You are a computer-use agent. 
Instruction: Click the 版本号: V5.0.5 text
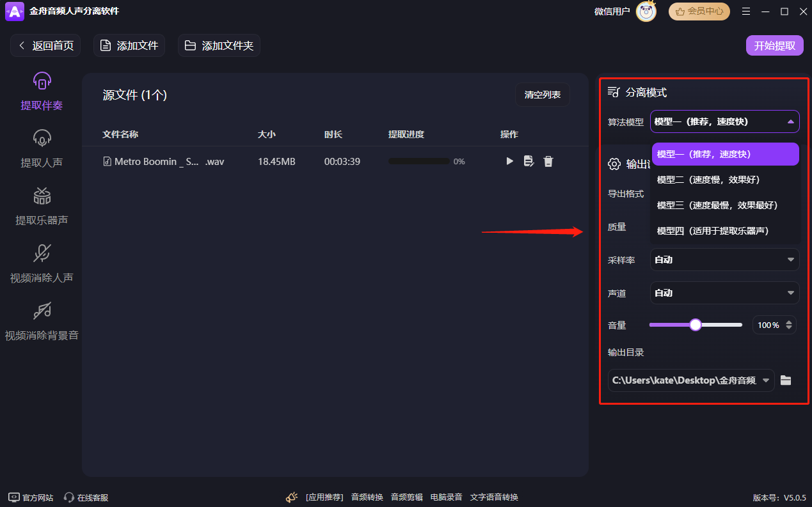779,497
